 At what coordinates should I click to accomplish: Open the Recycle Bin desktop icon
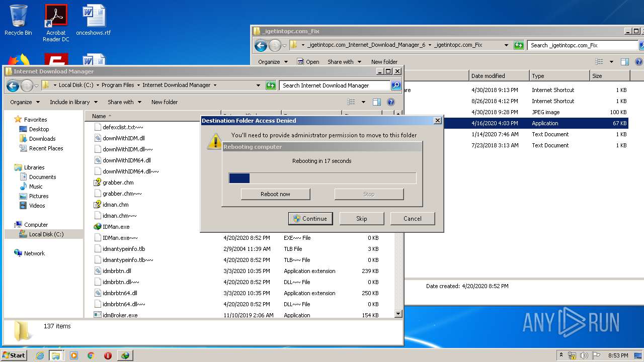18,20
